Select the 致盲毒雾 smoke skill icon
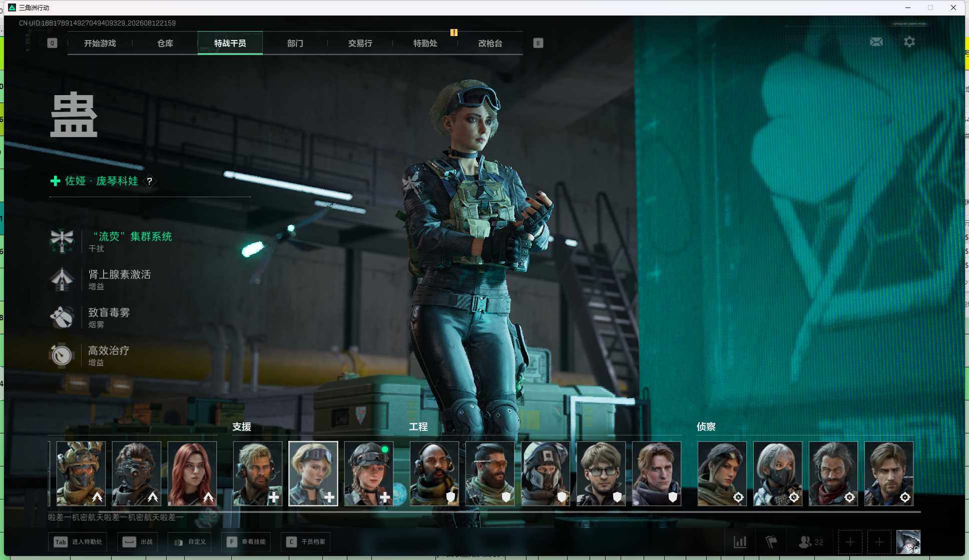969x560 pixels. [x=62, y=317]
